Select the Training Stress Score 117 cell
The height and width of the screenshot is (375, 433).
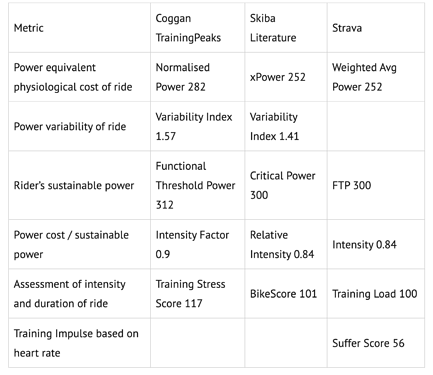tap(197, 294)
